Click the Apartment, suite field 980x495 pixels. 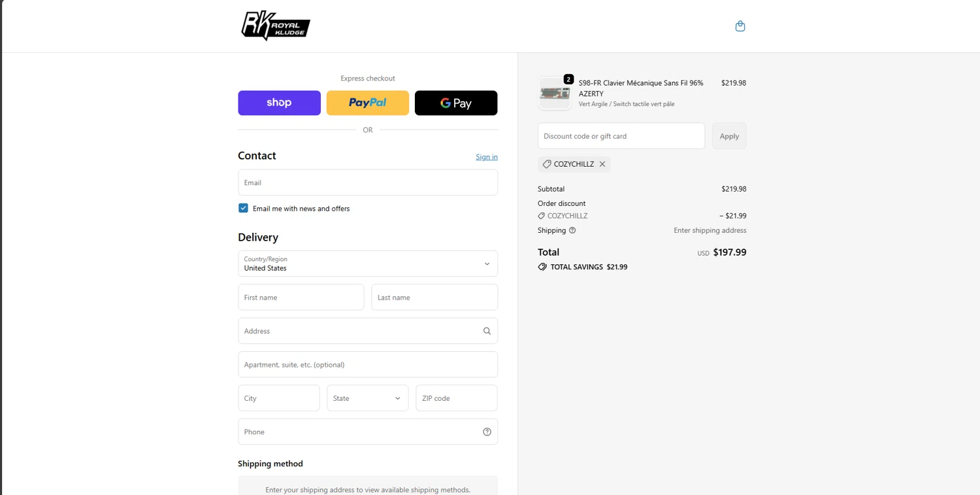click(x=368, y=365)
